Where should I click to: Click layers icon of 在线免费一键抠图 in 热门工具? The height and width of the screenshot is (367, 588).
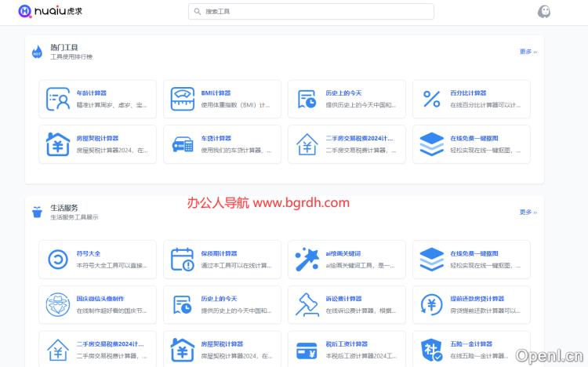(432, 144)
